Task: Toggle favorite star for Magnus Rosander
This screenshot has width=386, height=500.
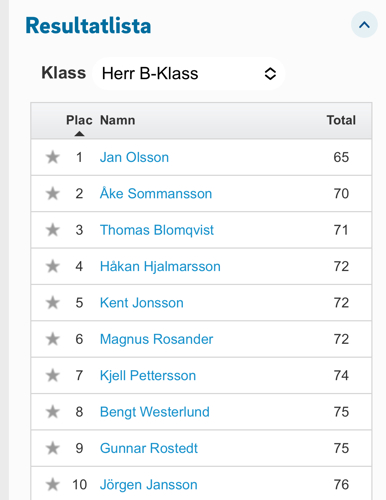Action: pos(53,339)
